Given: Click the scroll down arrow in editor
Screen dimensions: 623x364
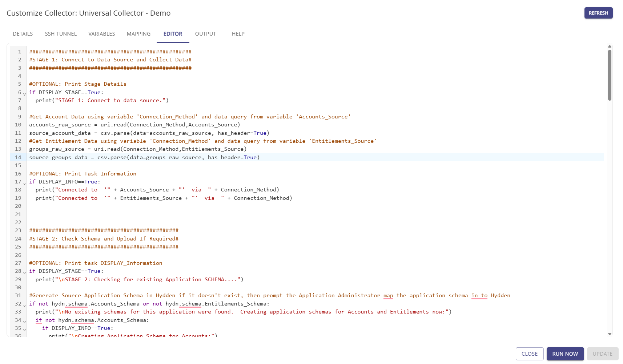Looking at the screenshot, I should 610,334.
